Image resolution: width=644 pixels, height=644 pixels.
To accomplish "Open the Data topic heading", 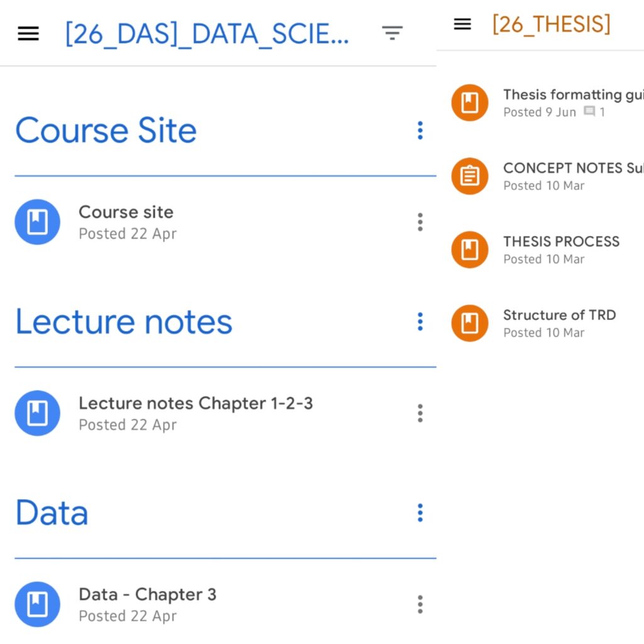I will point(52,513).
